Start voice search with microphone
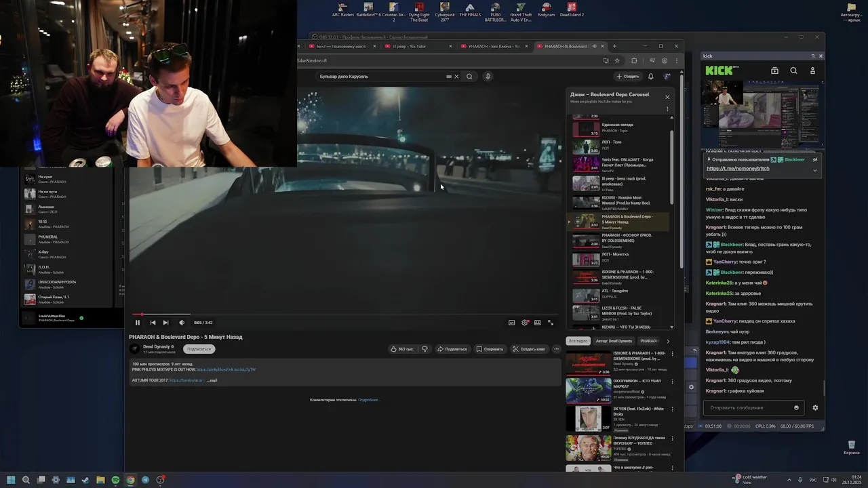 (x=488, y=77)
